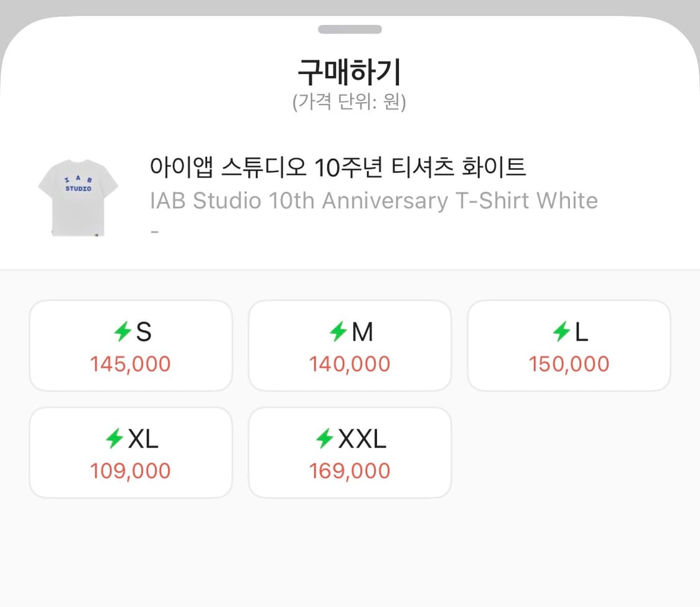Expand the truncated product description dash
The image size is (700, 607).
(154, 232)
